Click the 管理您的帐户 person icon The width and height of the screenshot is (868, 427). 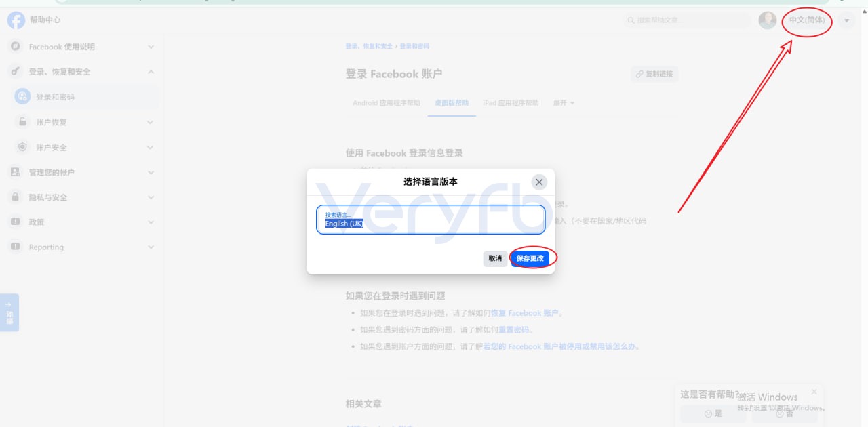pyautogui.click(x=15, y=172)
